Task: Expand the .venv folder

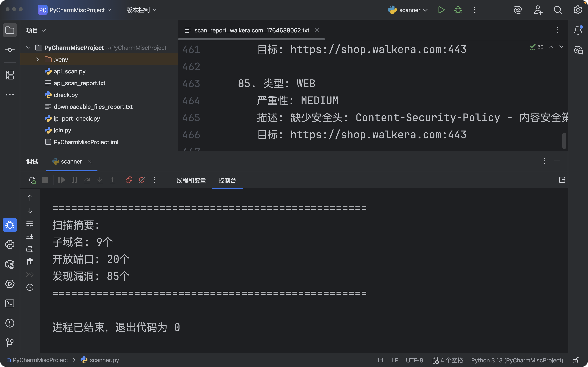Action: (37, 59)
